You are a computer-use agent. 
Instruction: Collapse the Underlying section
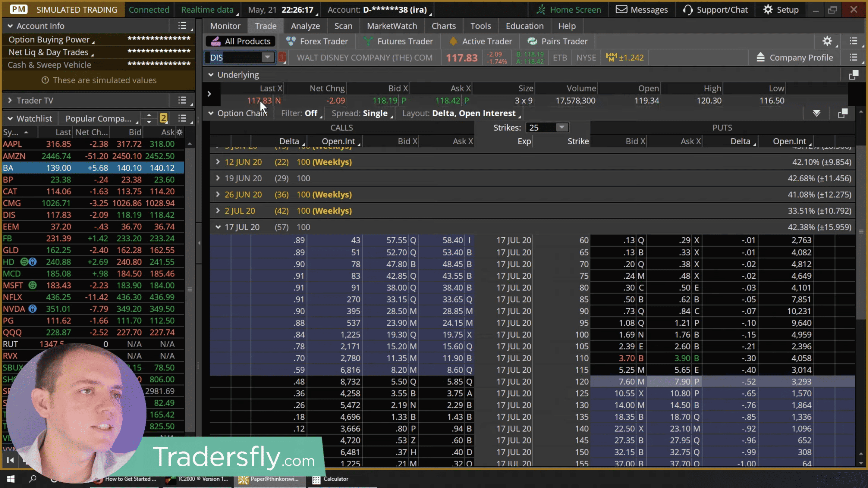[x=211, y=75]
